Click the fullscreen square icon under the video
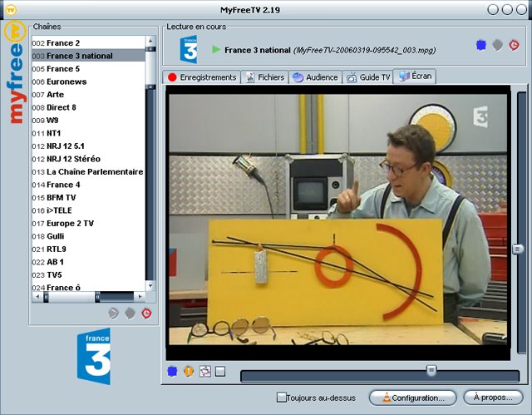Viewport: 532px width, 415px height. tap(220, 371)
